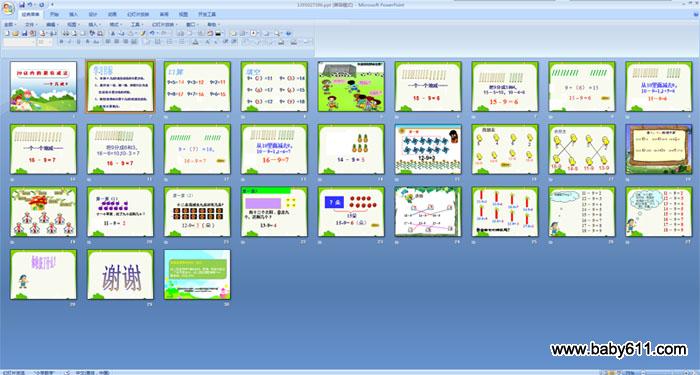Select the football field slide thumbnail
Viewport: 700px width, 375px height.
pyautogui.click(x=351, y=86)
